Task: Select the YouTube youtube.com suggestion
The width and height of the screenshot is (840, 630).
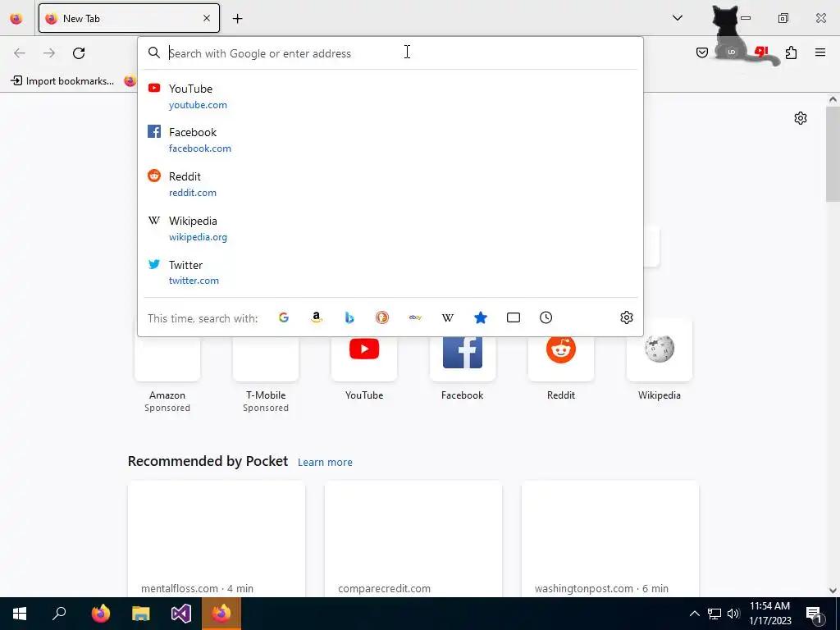Action: pyautogui.click(x=390, y=97)
